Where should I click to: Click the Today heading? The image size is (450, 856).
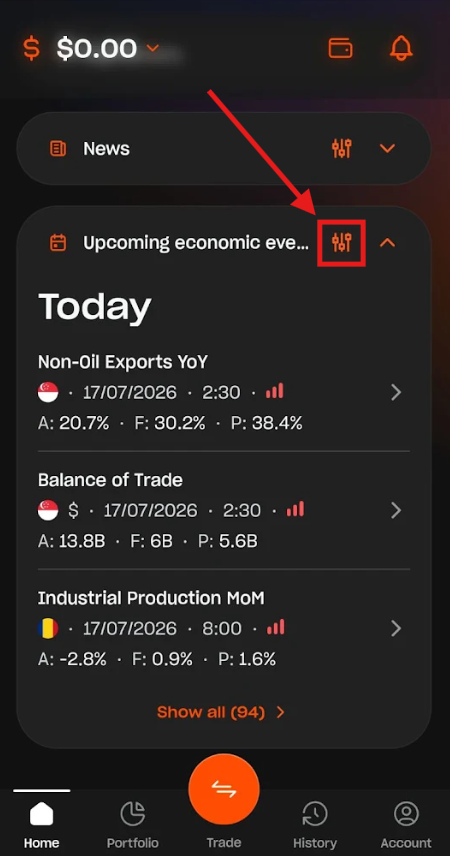[94, 307]
